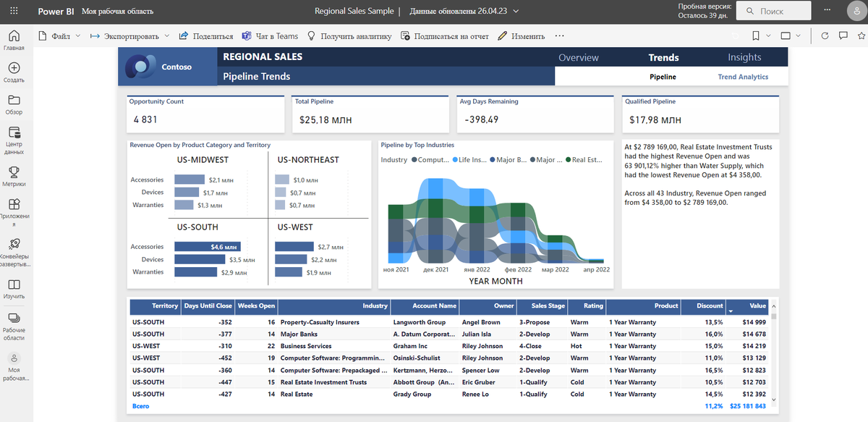The width and height of the screenshot is (868, 422).
Task: Click the Opportunity Count card 4 831
Action: (x=206, y=114)
